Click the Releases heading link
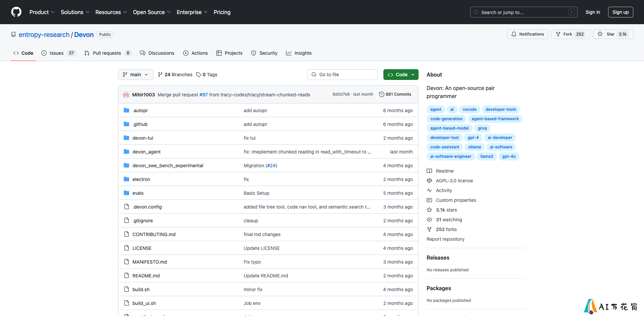 (438, 258)
